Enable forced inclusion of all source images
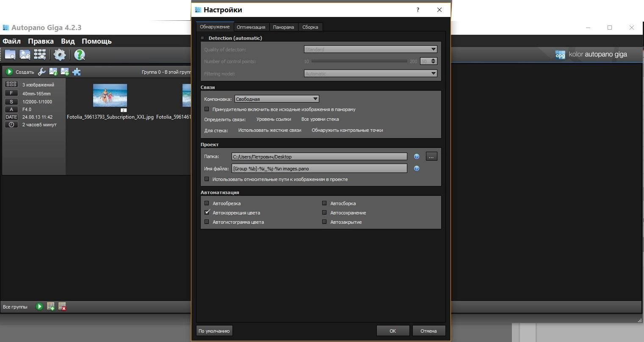Image resolution: width=644 pixels, height=342 pixels. (x=207, y=109)
